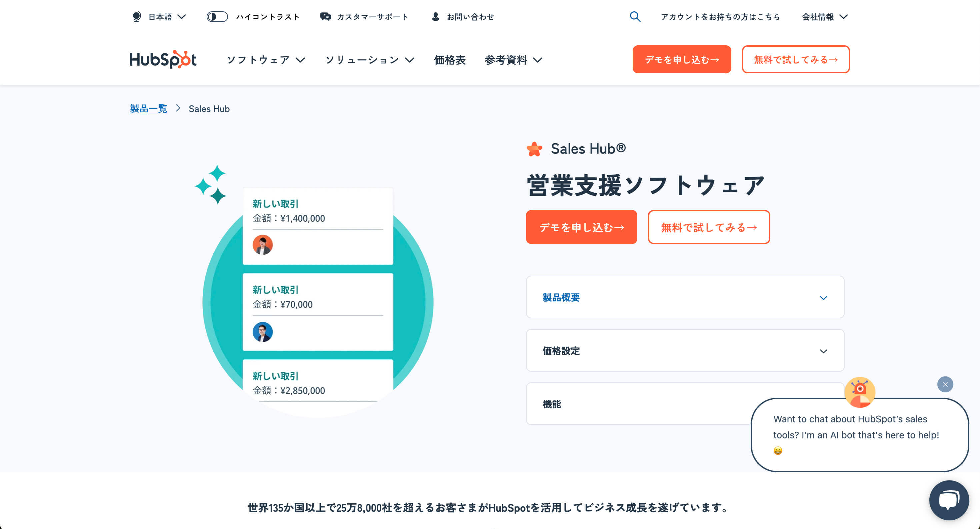Click the header 無料で試してみる button
This screenshot has height=529, width=980.
coord(795,59)
